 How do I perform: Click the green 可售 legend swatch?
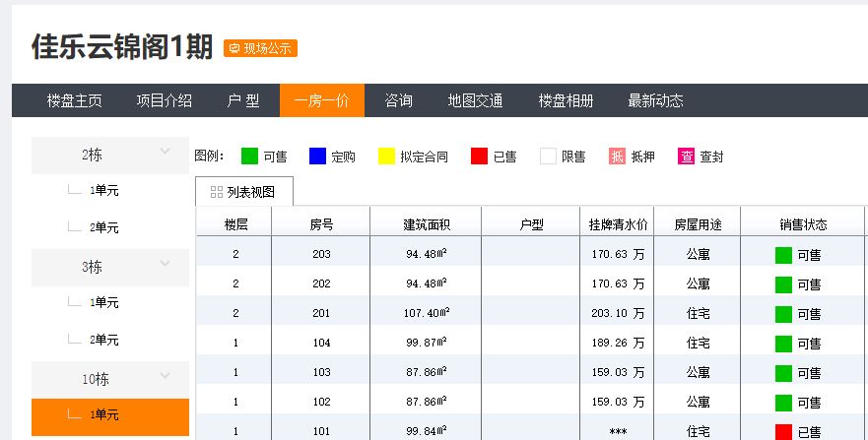coord(249,157)
